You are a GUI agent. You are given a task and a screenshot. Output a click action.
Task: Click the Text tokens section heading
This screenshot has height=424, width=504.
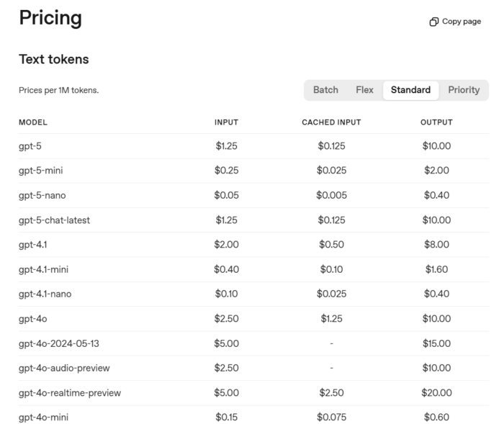pyautogui.click(x=53, y=59)
